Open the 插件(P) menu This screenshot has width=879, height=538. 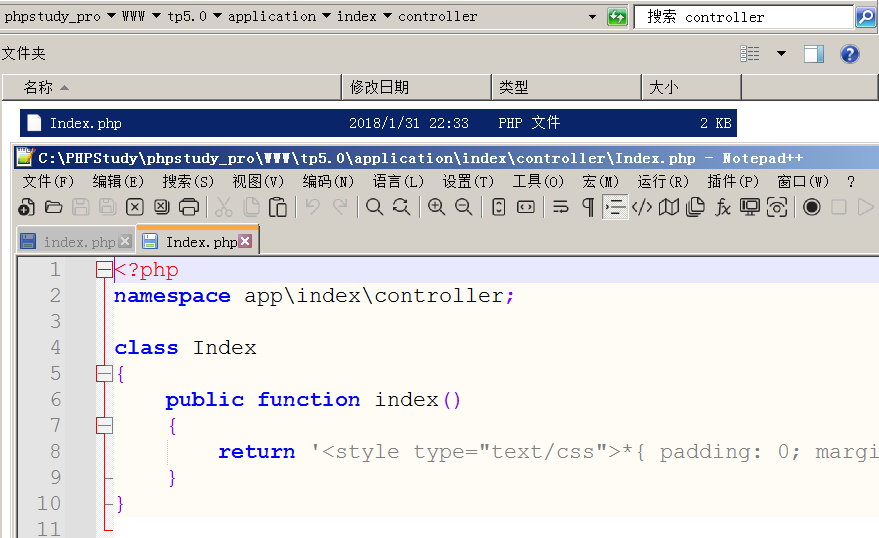733,182
